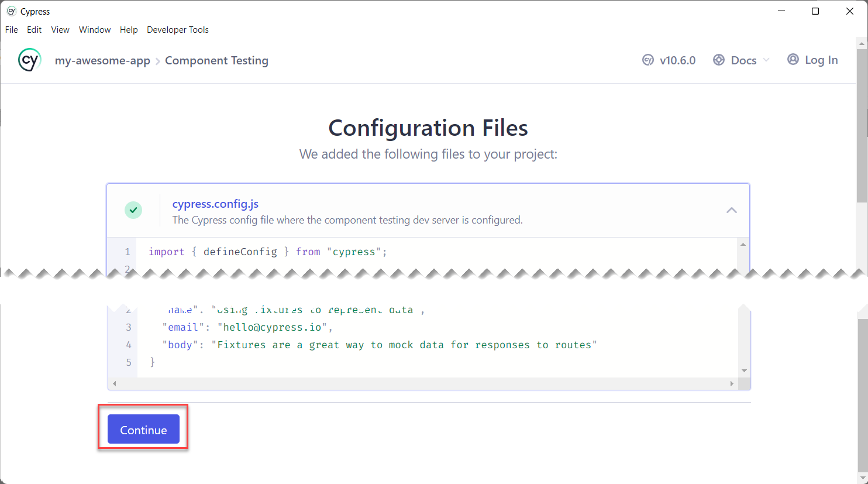Click the page scrollbar down arrow
This screenshot has width=868, height=484.
[x=862, y=477]
